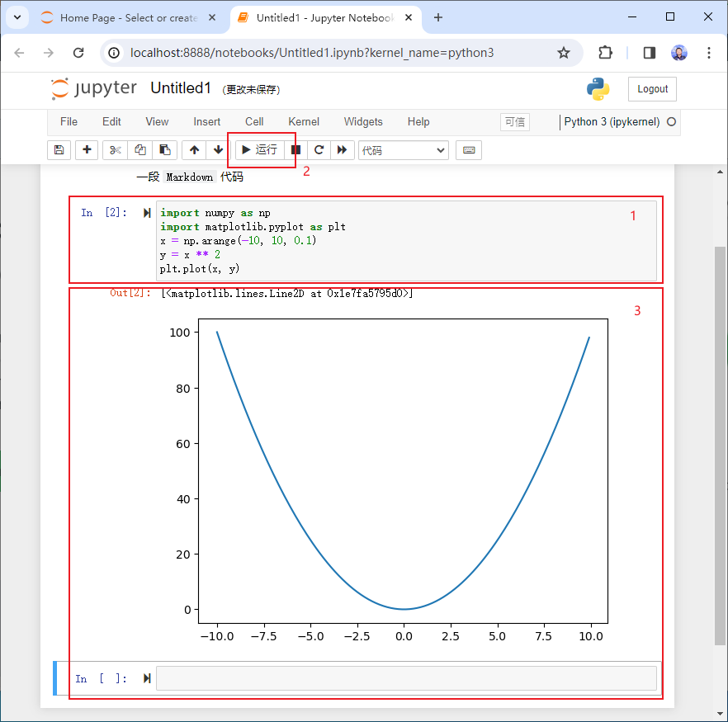Move selected cell up
This screenshot has width=728, height=722.
[194, 150]
